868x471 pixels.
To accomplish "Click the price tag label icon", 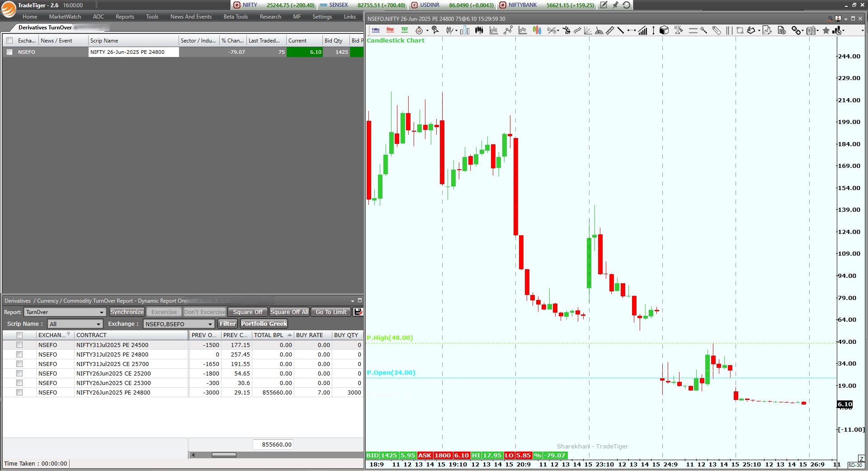I will (x=717, y=30).
